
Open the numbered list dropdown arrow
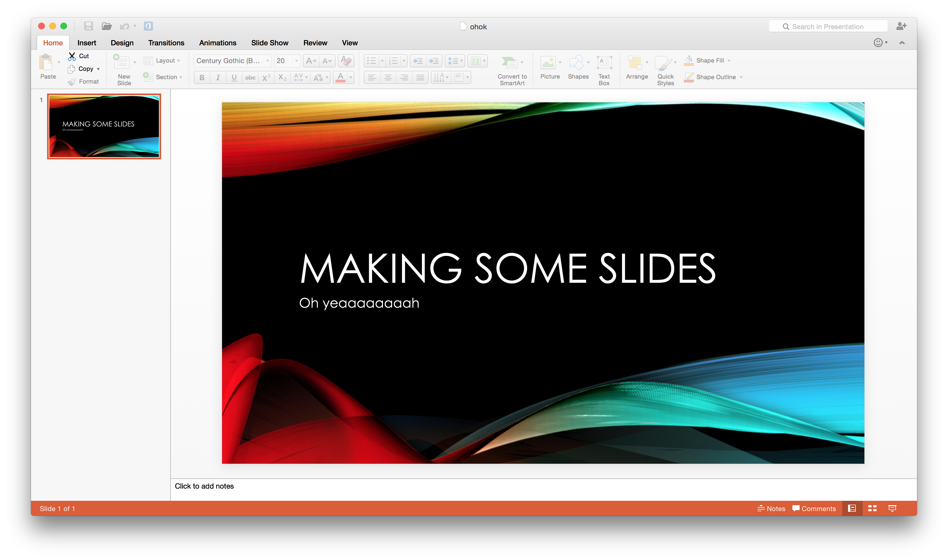click(x=404, y=61)
